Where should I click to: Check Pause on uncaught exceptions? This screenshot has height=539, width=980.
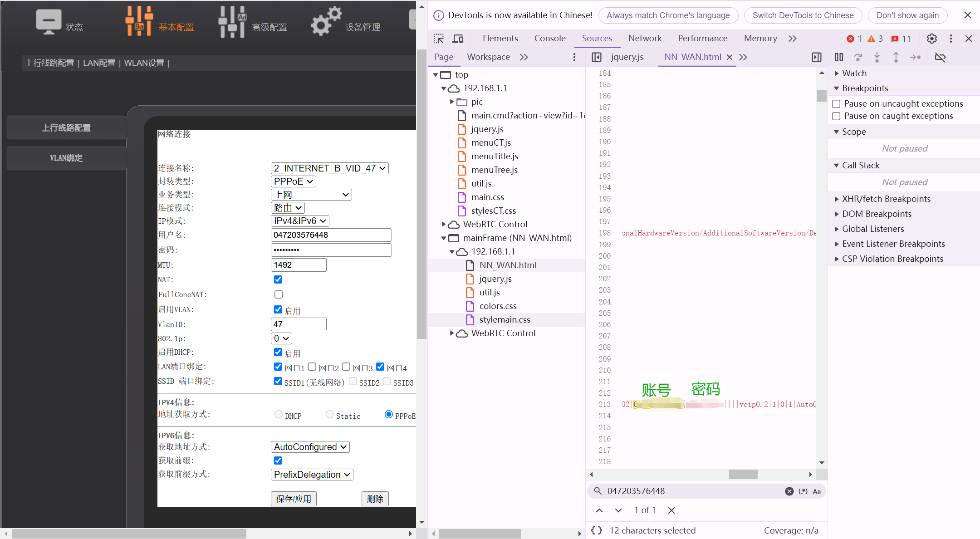pyautogui.click(x=836, y=104)
